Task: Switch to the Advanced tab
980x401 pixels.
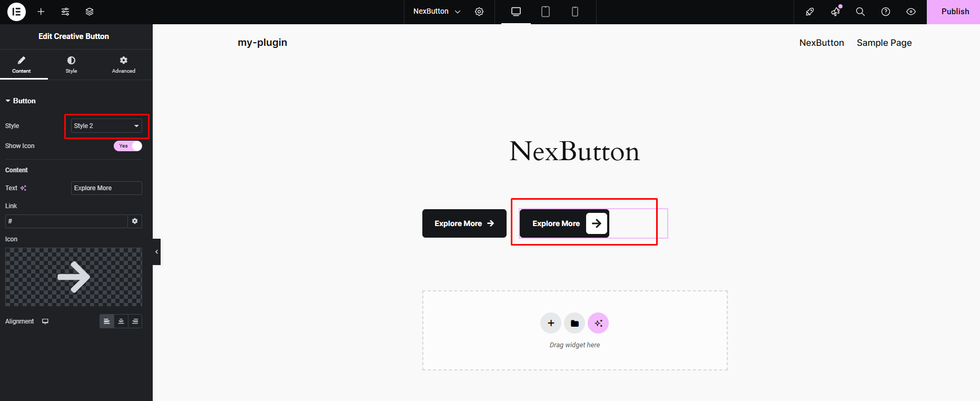Action: coord(124,65)
